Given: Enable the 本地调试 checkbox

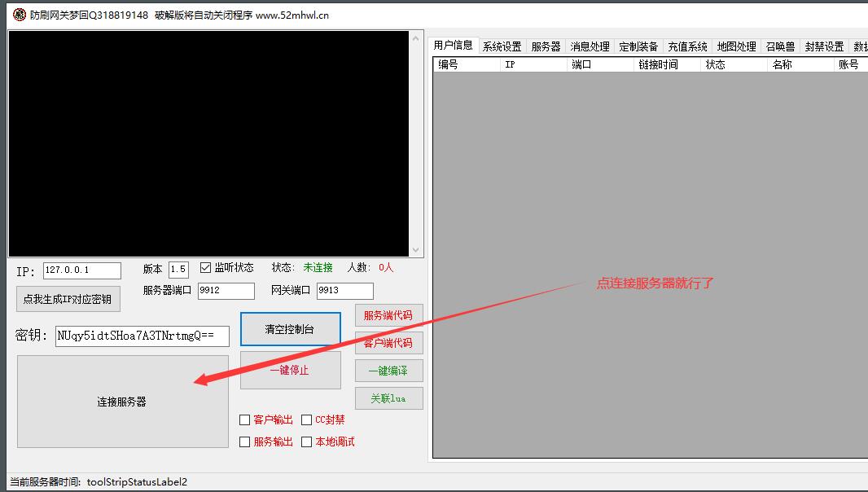Looking at the screenshot, I should point(307,441).
